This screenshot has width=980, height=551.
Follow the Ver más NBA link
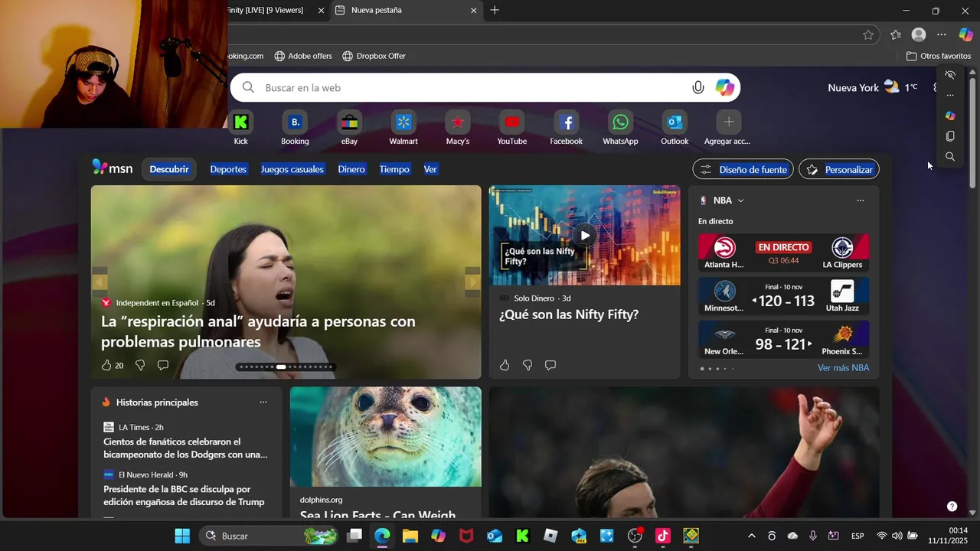point(843,368)
